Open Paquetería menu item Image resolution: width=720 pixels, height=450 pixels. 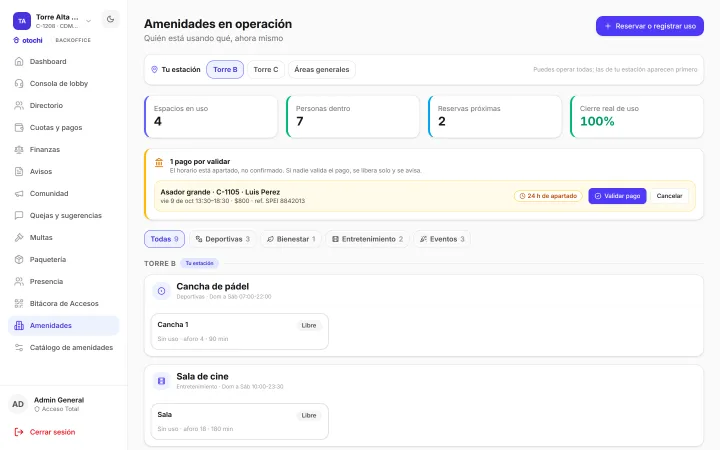(63, 259)
